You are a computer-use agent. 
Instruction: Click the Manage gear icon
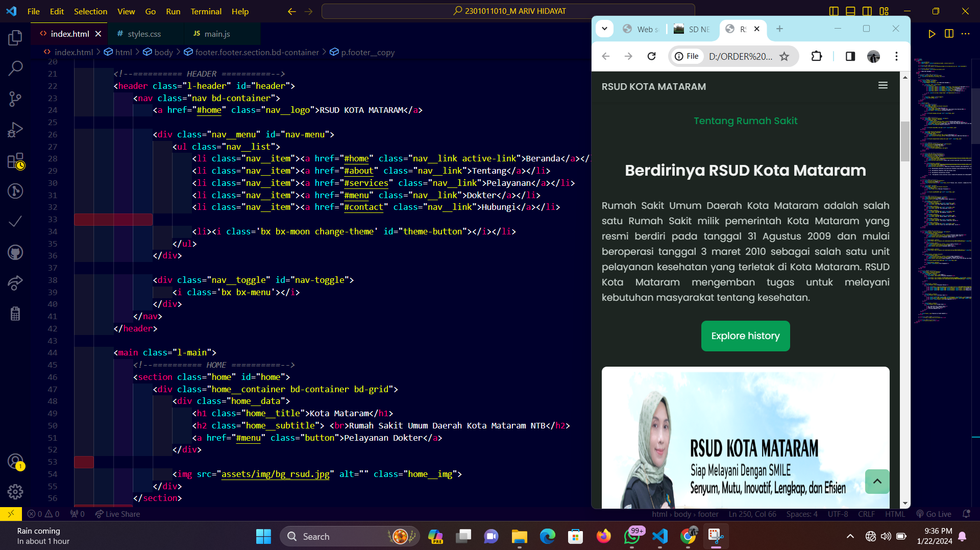tap(15, 492)
